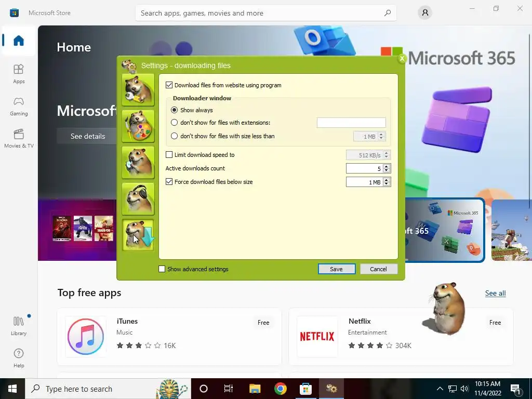Open the movies collection carousel thumbnail
Screen dimensions: 532x399
click(x=77, y=230)
